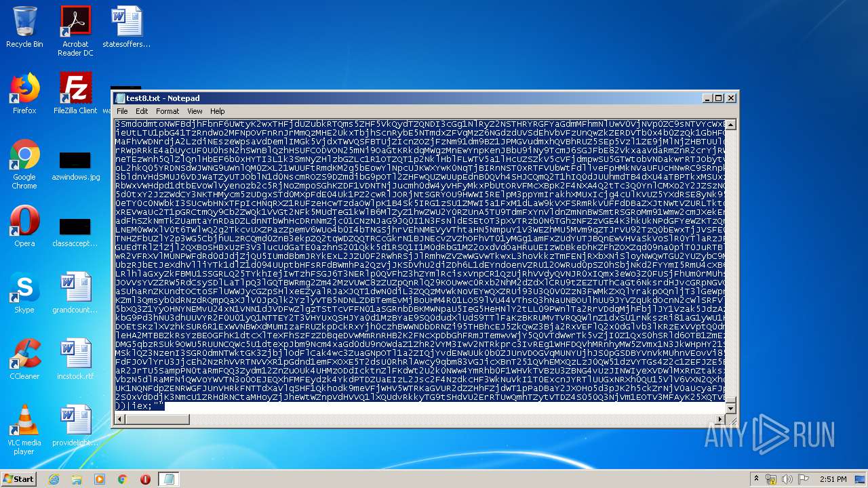This screenshot has height=488, width=868.
Task: Open Chrome from the taskbar
Action: [123, 479]
